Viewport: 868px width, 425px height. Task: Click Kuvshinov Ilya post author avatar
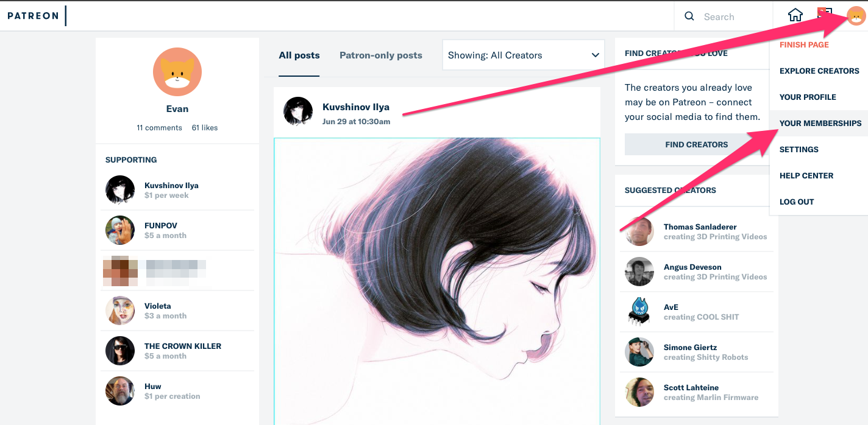(298, 111)
